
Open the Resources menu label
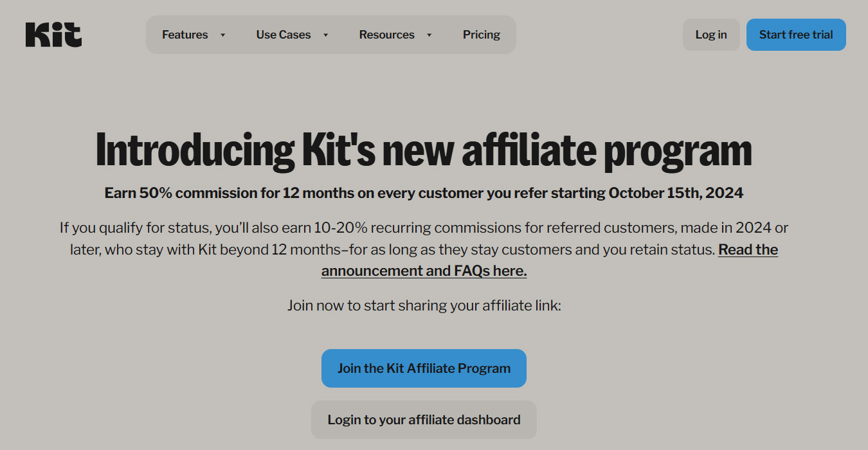tap(386, 35)
